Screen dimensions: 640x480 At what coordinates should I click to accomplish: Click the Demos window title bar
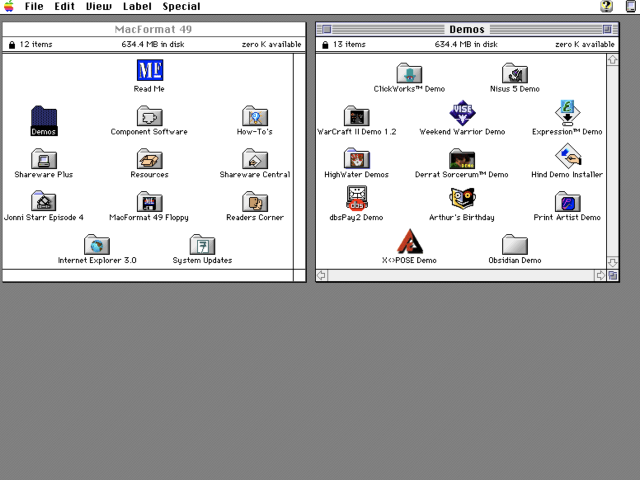pos(467,29)
